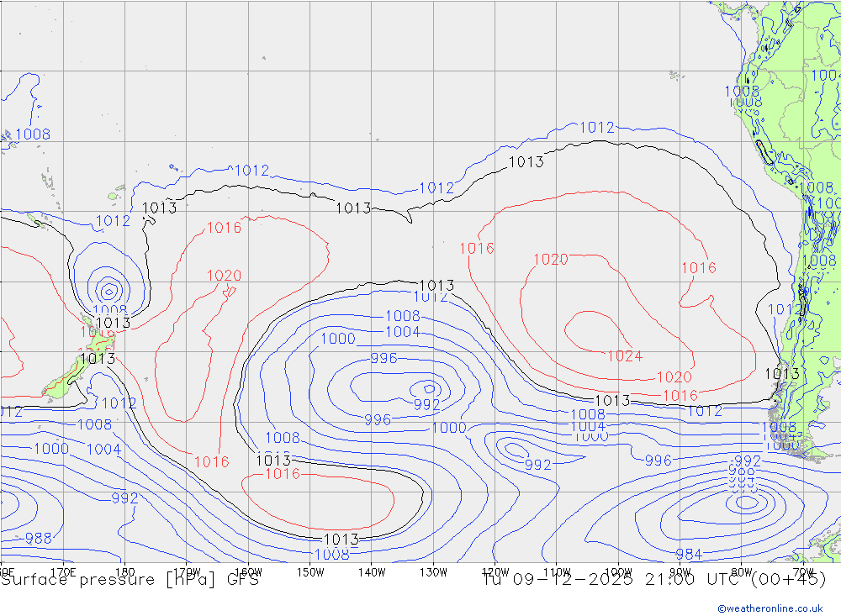The image size is (841, 616).
Task: Click the 1024 high-pressure contour label
Action: (624, 355)
